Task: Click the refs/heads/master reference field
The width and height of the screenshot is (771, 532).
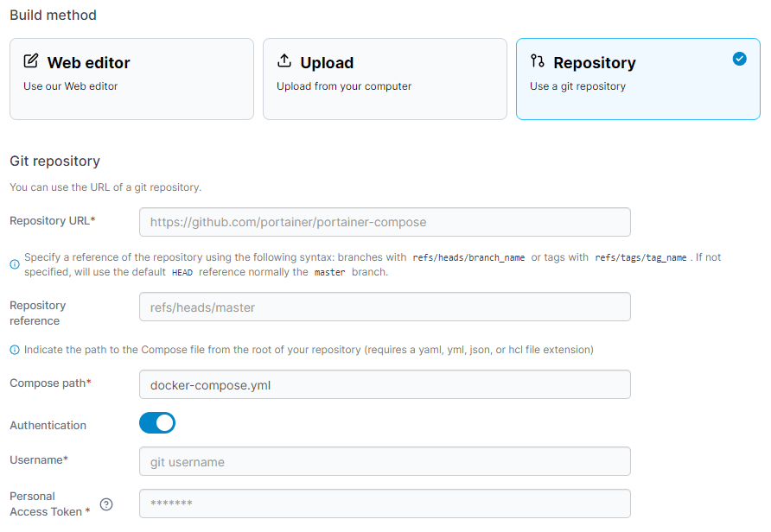Action: click(385, 308)
